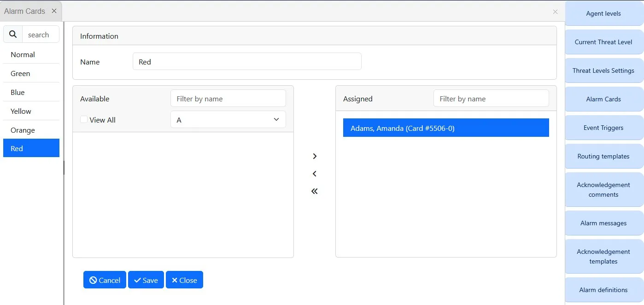
Task: Click the Name input field
Action: click(x=246, y=62)
